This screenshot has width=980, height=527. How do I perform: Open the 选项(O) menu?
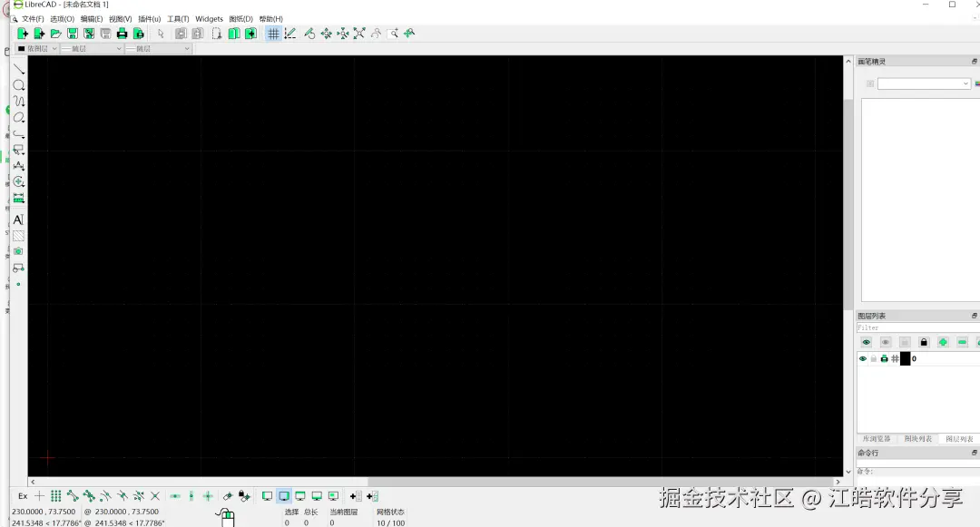pos(62,19)
